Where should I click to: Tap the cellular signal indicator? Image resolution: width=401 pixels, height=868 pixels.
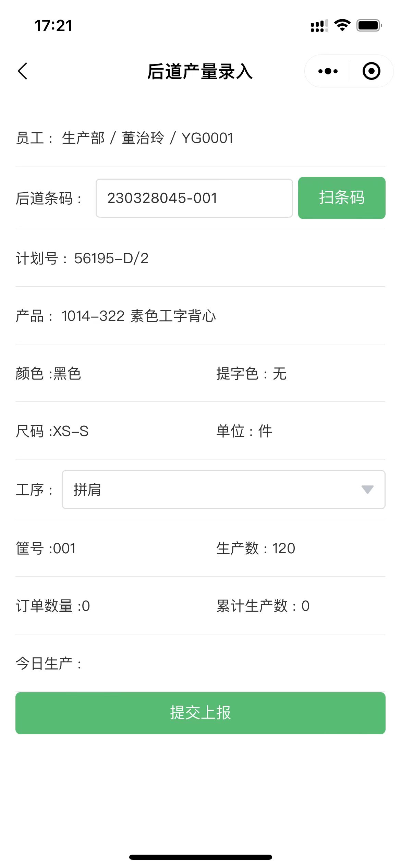click(319, 26)
